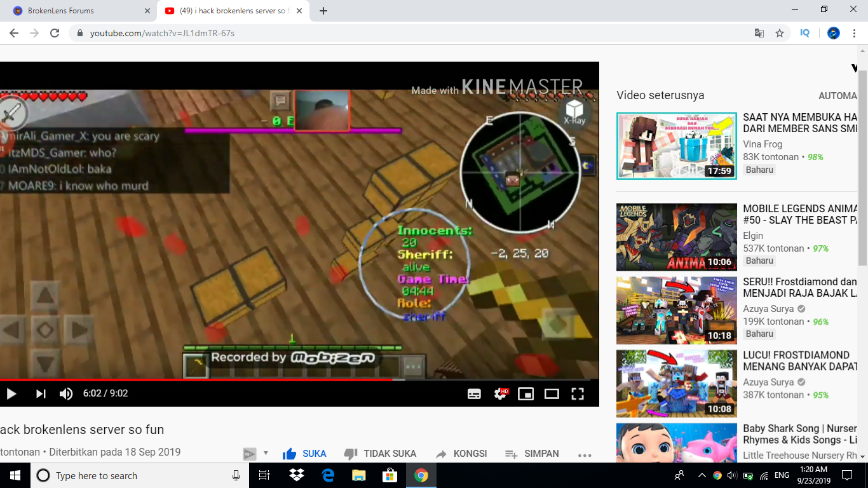Click the TIDAK SUKA thumbs-down button

[380, 454]
